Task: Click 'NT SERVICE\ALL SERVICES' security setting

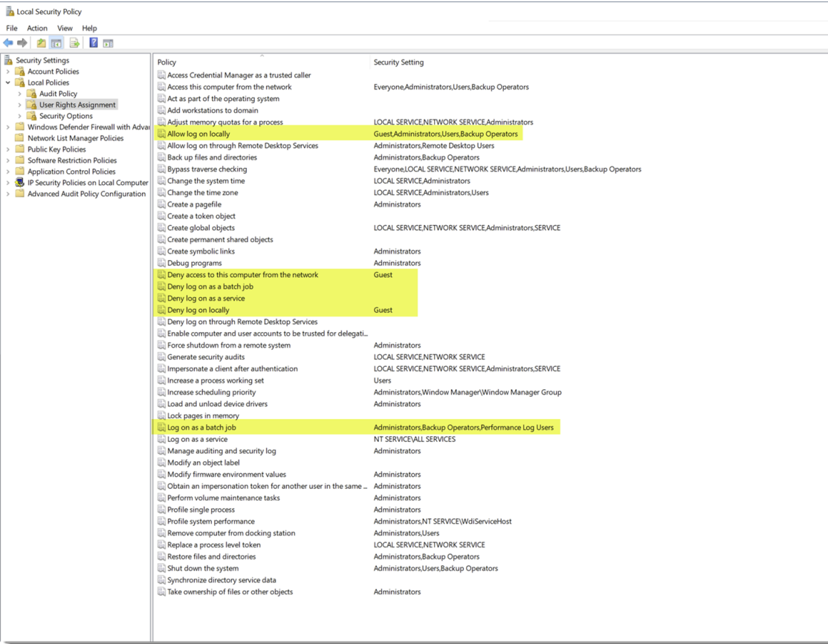Action: (x=415, y=439)
